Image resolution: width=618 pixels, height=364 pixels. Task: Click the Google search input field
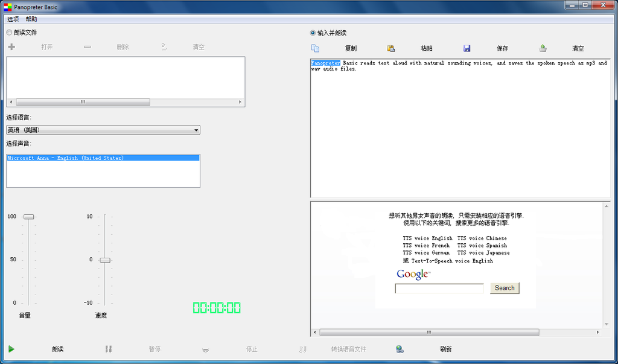[x=439, y=289]
